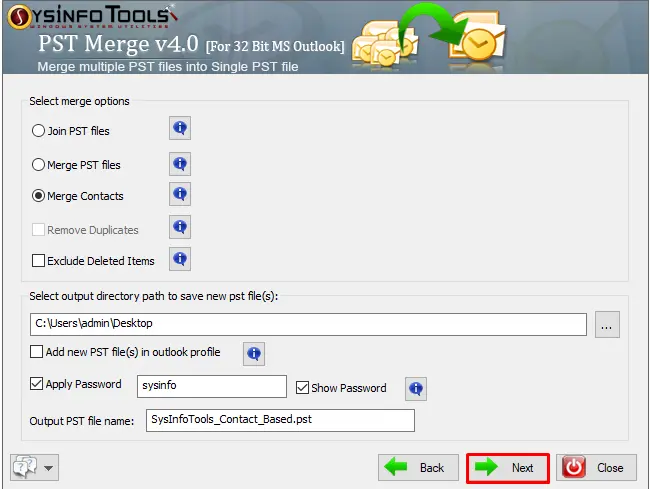Click the Output PST file name field
This screenshot has height=489, width=650.
(280, 420)
